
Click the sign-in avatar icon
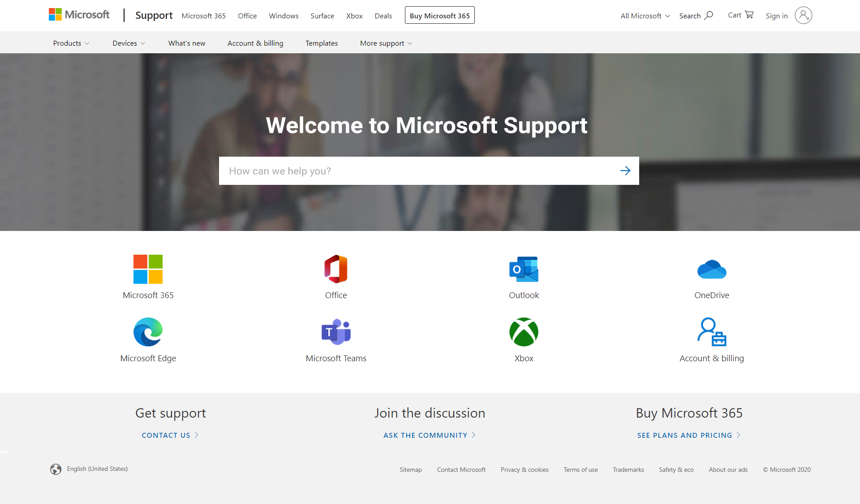click(x=803, y=16)
